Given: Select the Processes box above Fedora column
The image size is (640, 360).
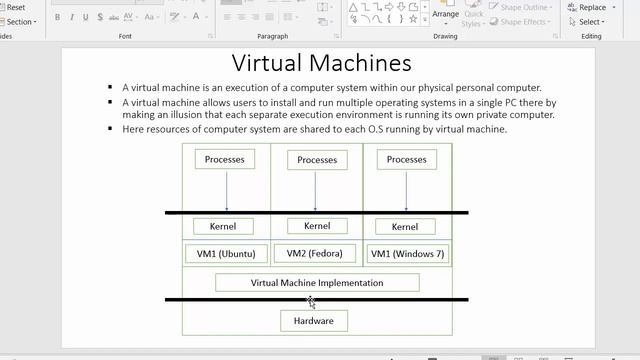Looking at the screenshot, I should click(317, 160).
